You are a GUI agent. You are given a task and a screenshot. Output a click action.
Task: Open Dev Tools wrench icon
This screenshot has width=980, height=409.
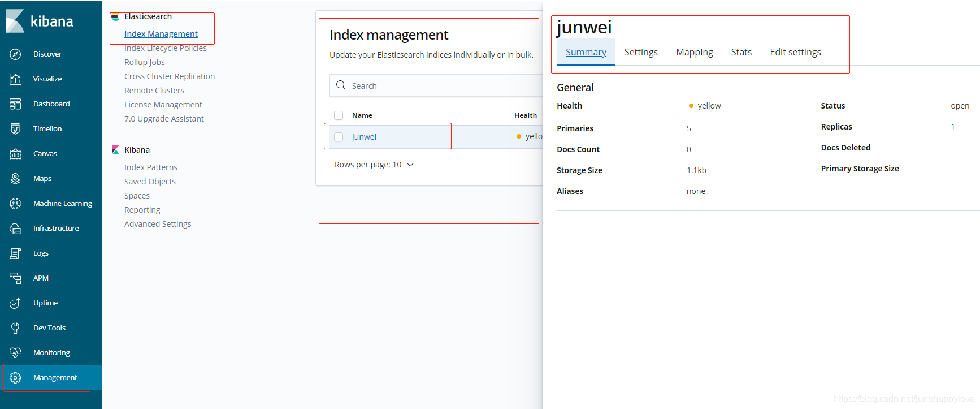15,328
